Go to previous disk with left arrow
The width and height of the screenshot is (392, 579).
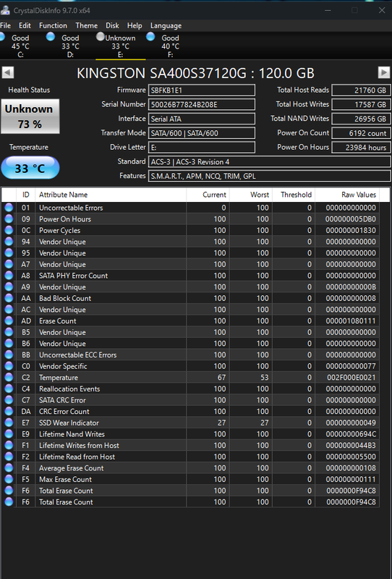point(8,72)
